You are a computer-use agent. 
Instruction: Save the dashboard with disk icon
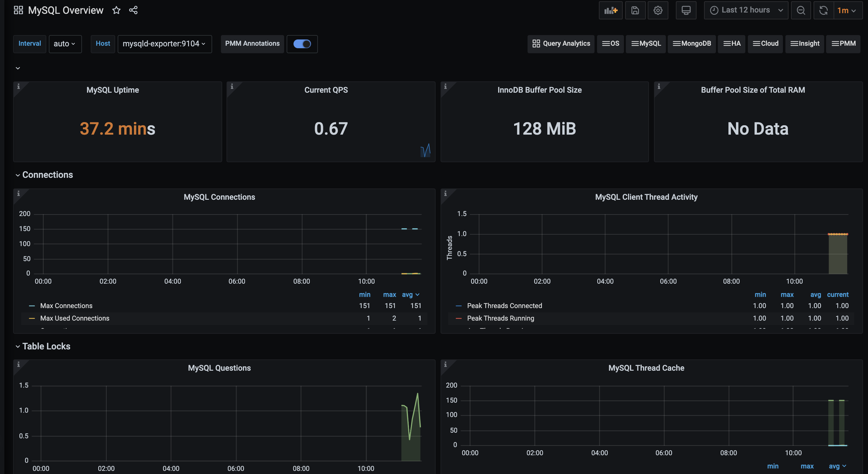[635, 10]
